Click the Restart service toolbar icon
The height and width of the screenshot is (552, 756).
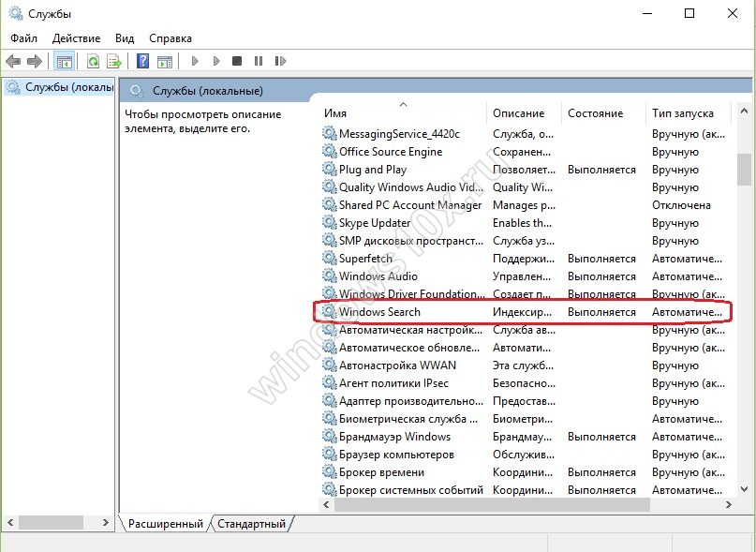[x=279, y=62]
